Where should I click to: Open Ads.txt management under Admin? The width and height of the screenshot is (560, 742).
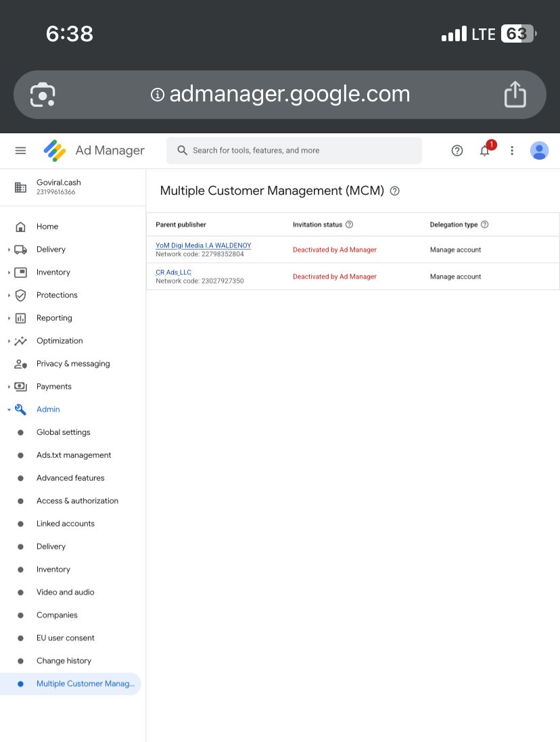pyautogui.click(x=74, y=455)
